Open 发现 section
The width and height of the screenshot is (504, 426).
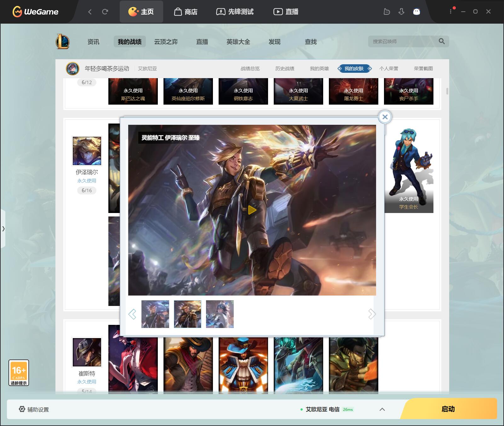click(274, 42)
